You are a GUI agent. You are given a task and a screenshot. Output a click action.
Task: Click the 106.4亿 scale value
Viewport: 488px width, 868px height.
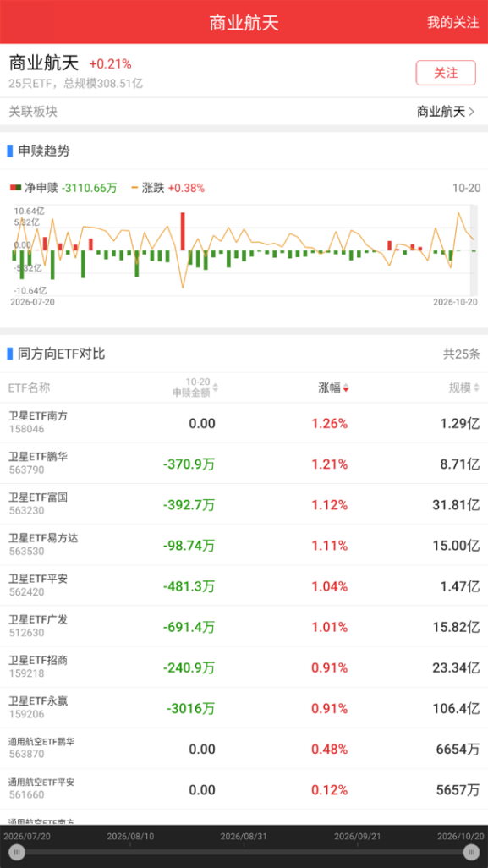[457, 709]
